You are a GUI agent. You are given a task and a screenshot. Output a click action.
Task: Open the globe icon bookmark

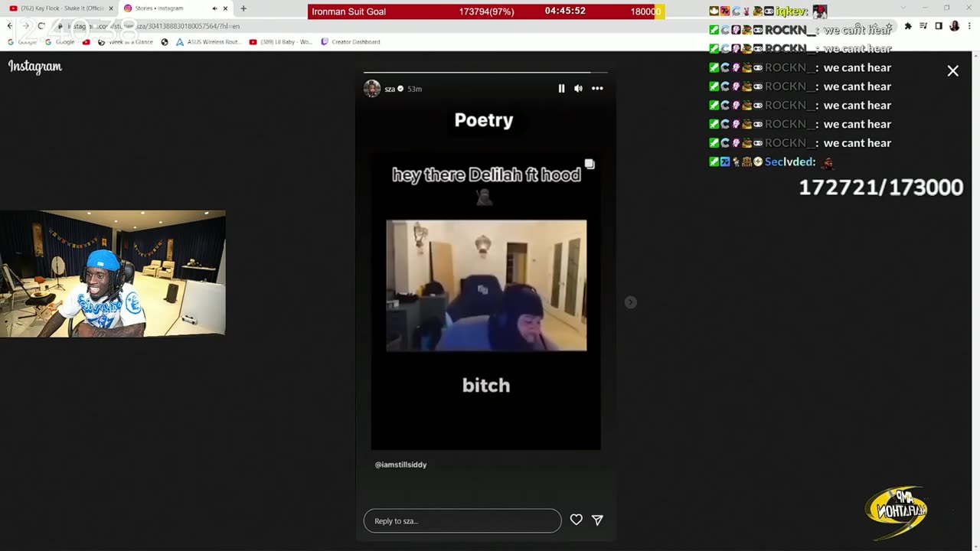click(x=165, y=42)
